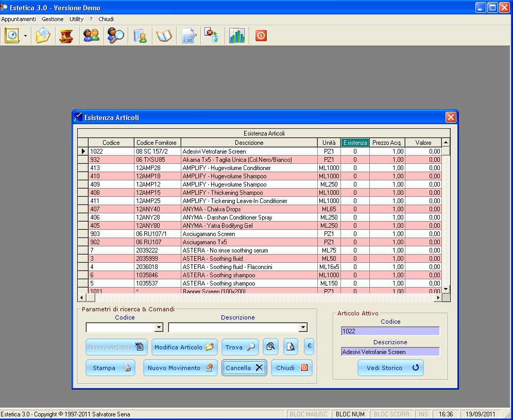513x420 pixels.
Task: Click the Unità column header
Action: pos(329,142)
